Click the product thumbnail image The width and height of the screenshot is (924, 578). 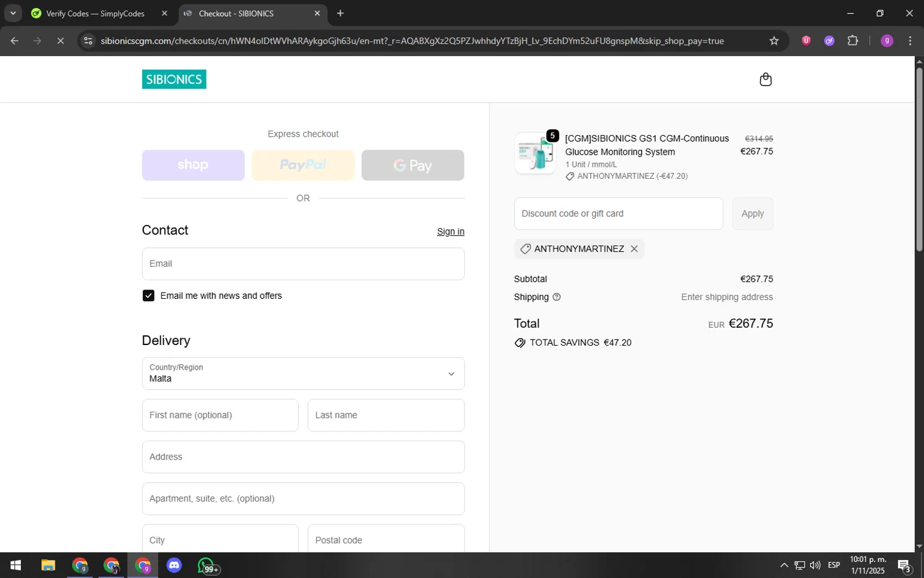[535, 153]
